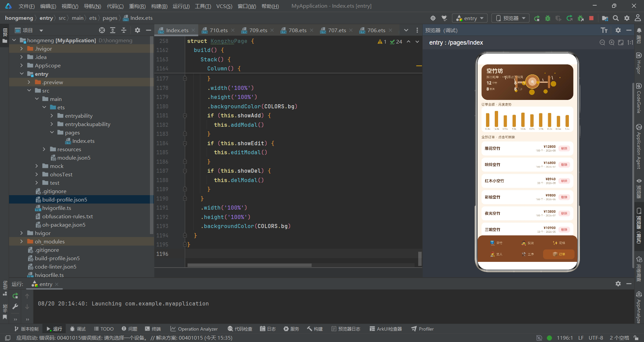Open the Operation Analyzer tool window
Screen dimensions: 644x342
[x=194, y=329]
